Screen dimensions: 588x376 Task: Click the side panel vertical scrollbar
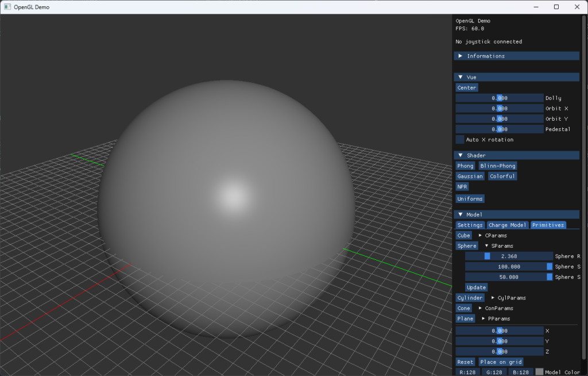[x=584, y=188]
